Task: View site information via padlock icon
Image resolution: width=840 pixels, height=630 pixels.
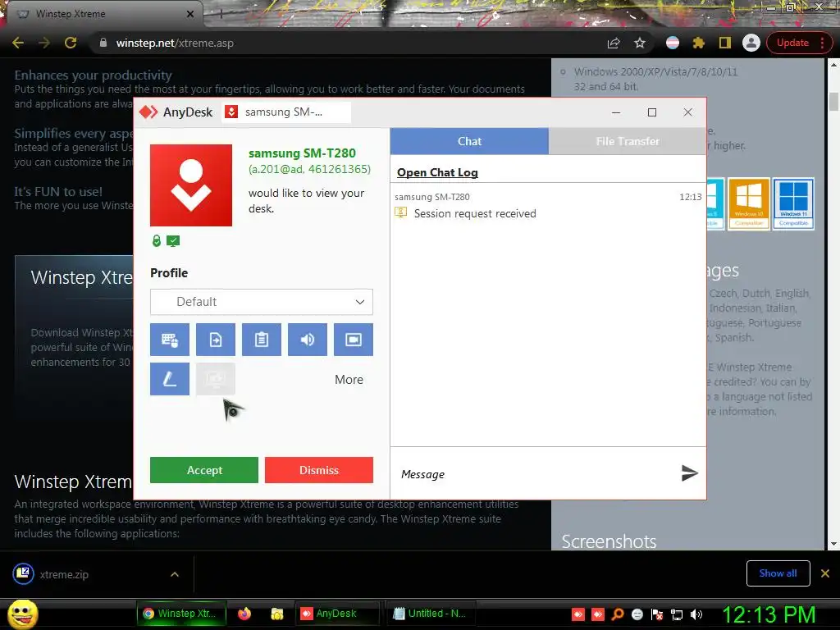Action: [103, 43]
